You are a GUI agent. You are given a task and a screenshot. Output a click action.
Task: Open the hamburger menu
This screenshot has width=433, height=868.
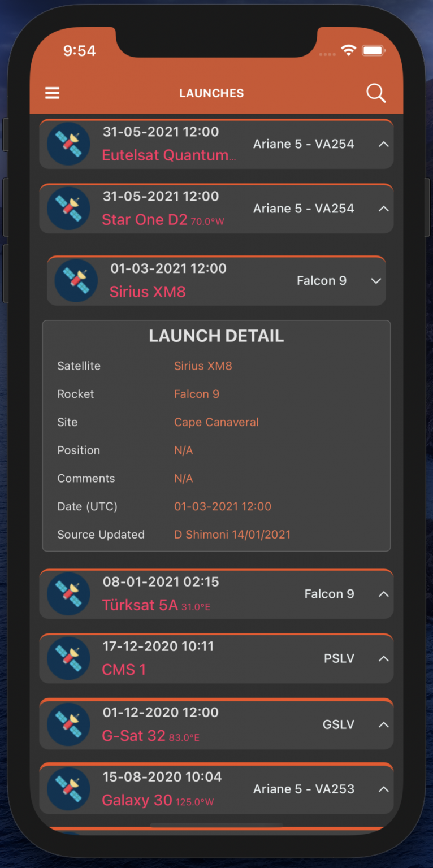53,93
